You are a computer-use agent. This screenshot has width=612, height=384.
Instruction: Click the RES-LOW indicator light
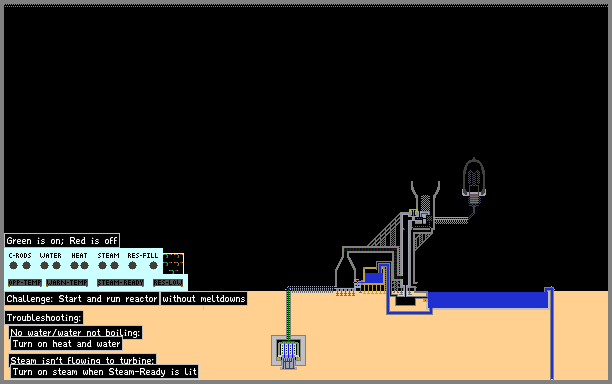pos(168,283)
